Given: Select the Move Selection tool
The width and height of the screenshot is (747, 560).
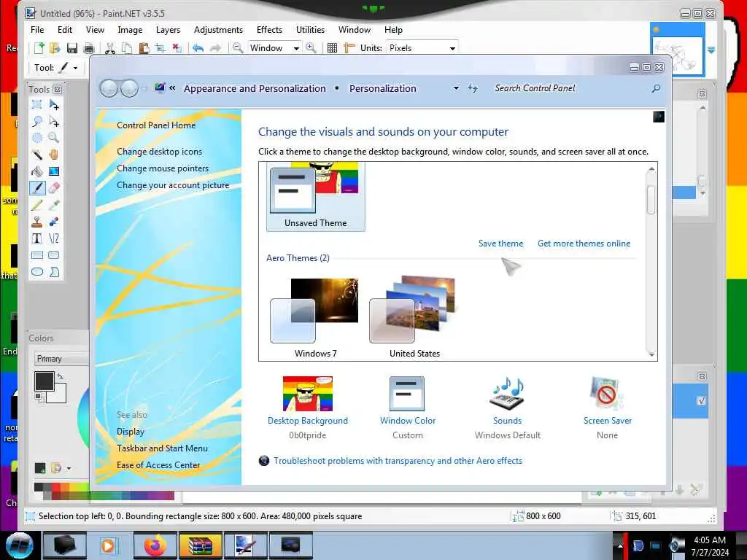Looking at the screenshot, I should 54,122.
